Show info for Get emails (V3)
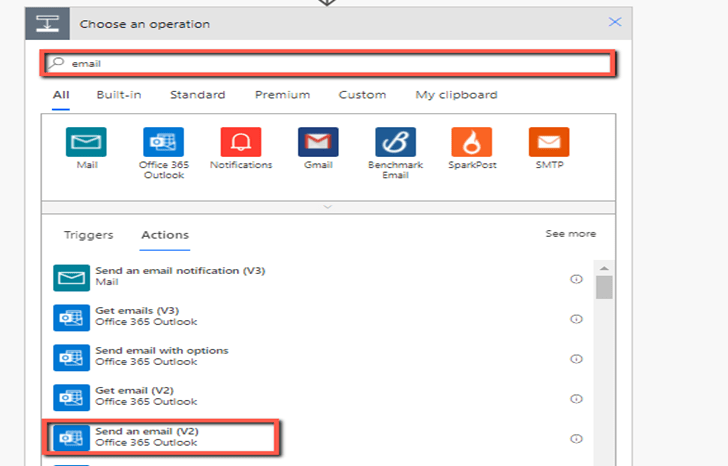This screenshot has height=466, width=728. click(x=576, y=319)
